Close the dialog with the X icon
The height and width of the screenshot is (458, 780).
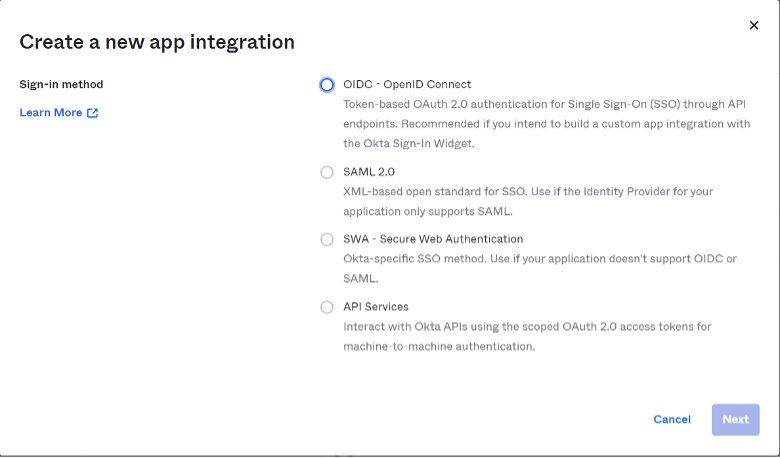[754, 25]
